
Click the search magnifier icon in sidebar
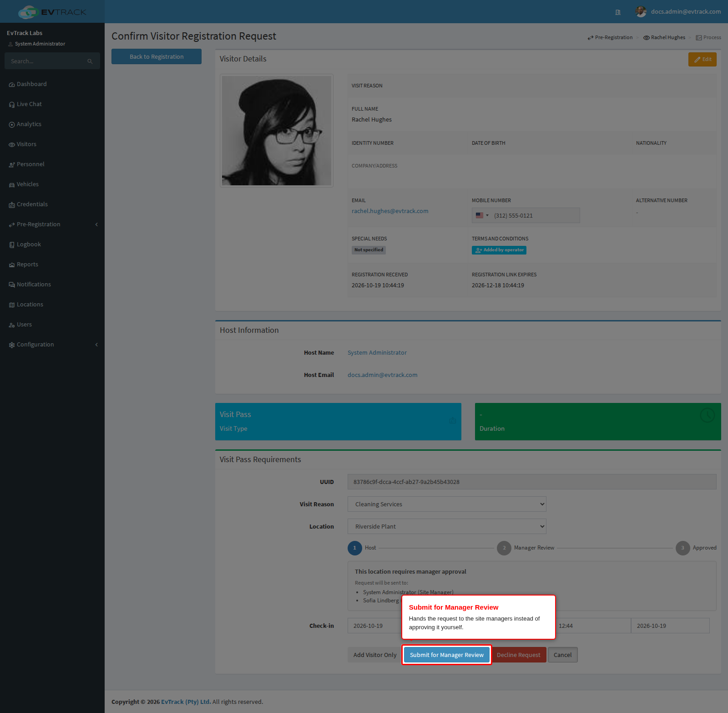click(x=90, y=61)
